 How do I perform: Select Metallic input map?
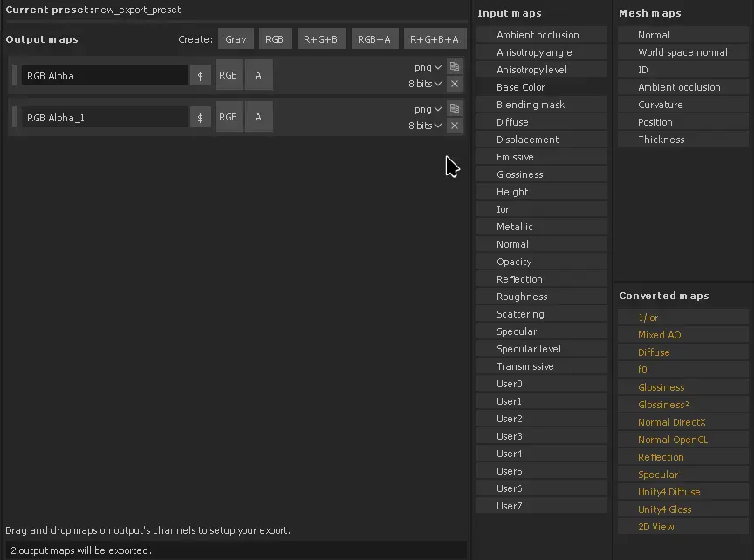pyautogui.click(x=542, y=227)
